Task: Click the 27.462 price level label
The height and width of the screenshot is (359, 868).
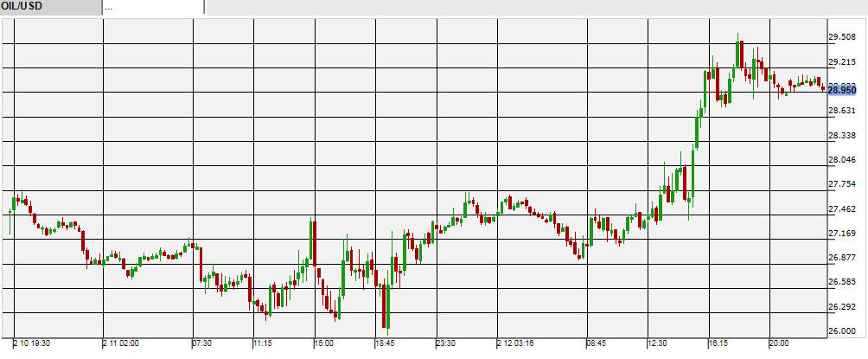Action: click(841, 209)
